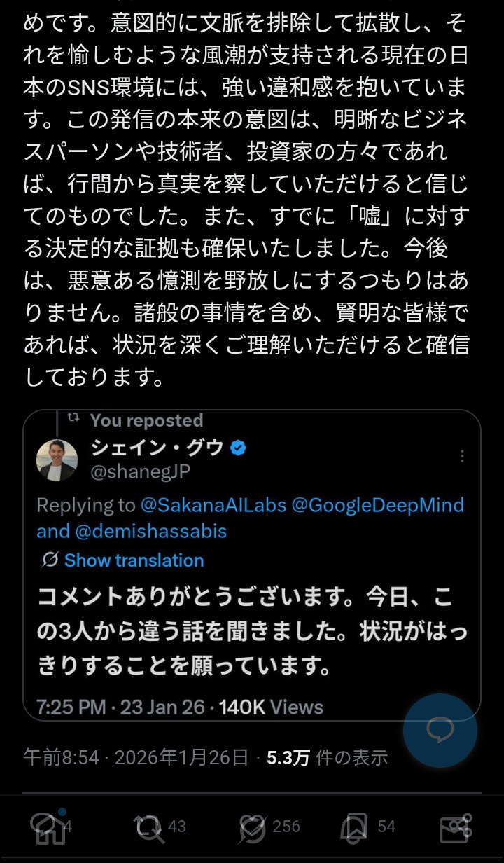504x863 pixels.
Task: Tap the @shanegJP handle
Action: point(140,471)
